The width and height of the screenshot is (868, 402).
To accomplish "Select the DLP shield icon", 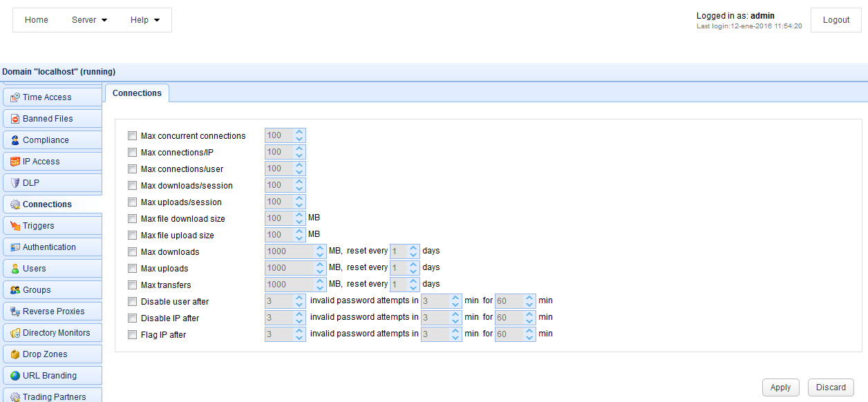I will (x=14, y=182).
